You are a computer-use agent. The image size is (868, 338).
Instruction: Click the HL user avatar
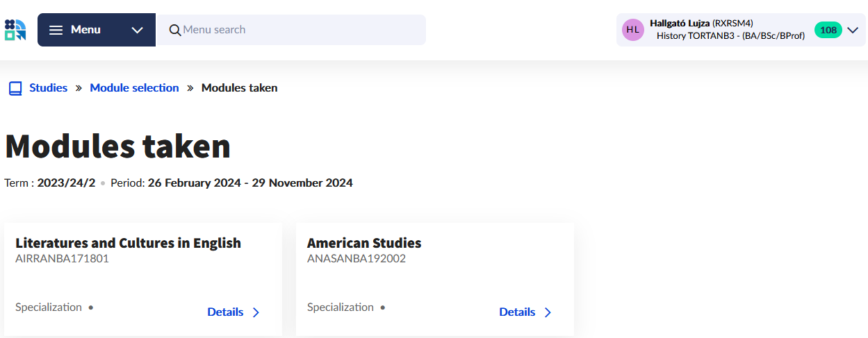point(632,30)
